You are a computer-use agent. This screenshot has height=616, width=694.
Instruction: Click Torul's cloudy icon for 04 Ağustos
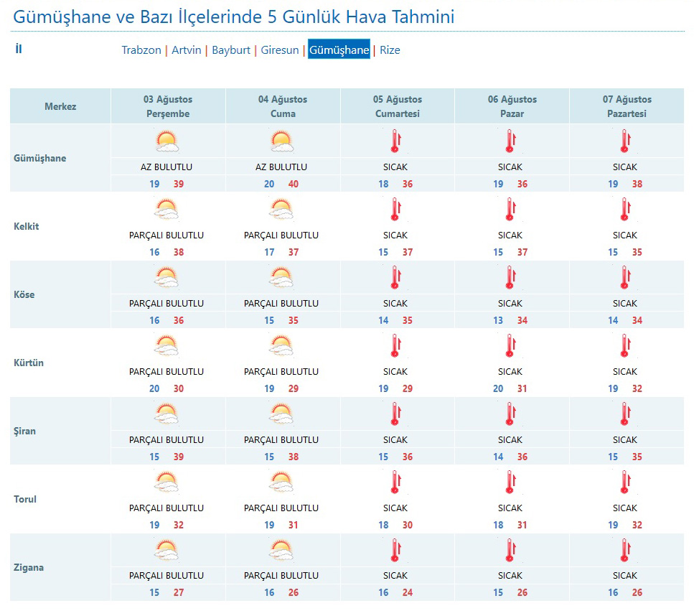(281, 482)
